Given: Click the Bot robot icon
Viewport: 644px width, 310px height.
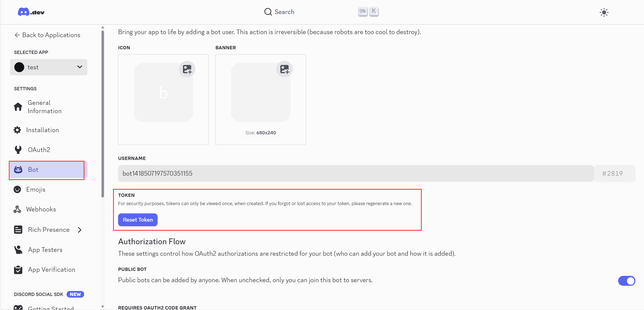Looking at the screenshot, I should pyautogui.click(x=18, y=170).
